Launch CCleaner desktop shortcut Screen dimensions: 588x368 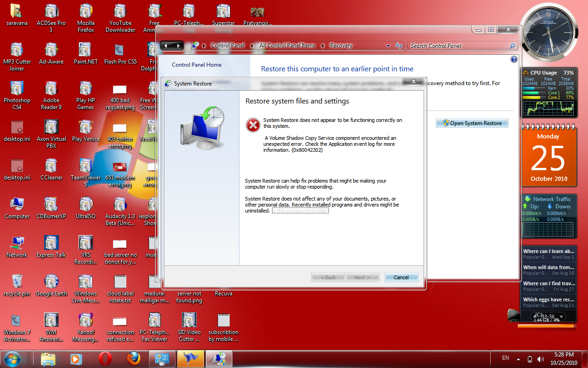click(x=51, y=169)
